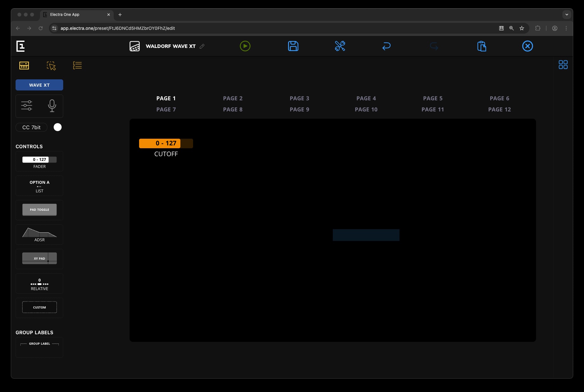Select the microphone icon in device panel

click(x=52, y=106)
